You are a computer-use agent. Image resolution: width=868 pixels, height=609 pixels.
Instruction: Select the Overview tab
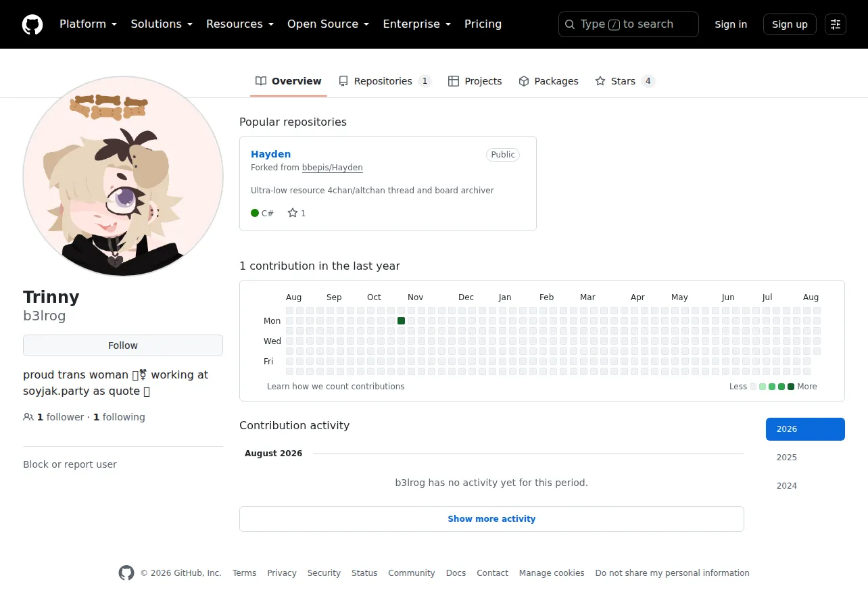tap(289, 81)
